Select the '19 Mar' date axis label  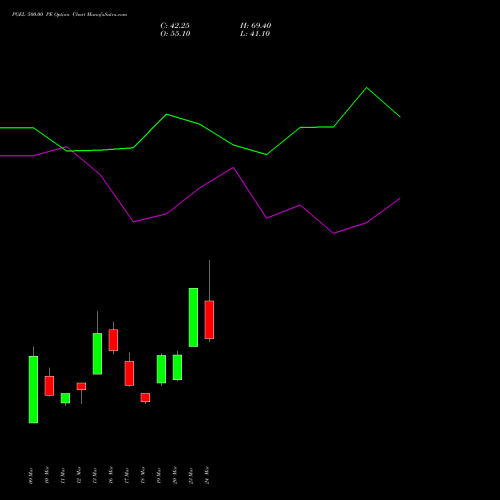pos(159,476)
